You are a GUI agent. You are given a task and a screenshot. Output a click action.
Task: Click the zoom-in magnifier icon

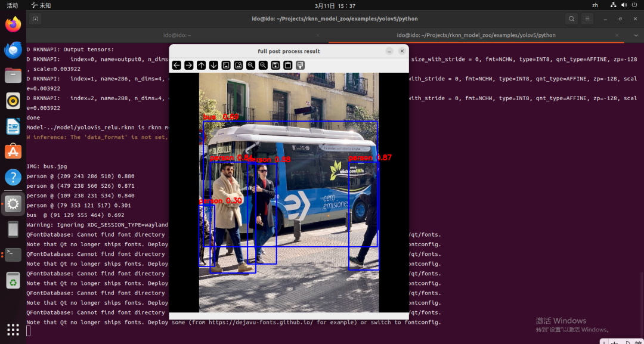[x=250, y=65]
